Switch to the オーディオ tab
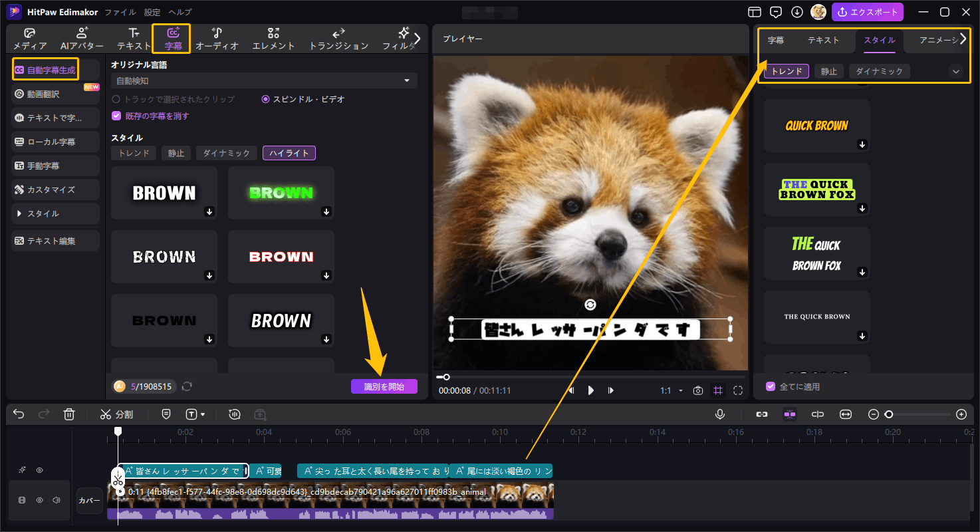The width and height of the screenshot is (980, 532). (x=217, y=39)
